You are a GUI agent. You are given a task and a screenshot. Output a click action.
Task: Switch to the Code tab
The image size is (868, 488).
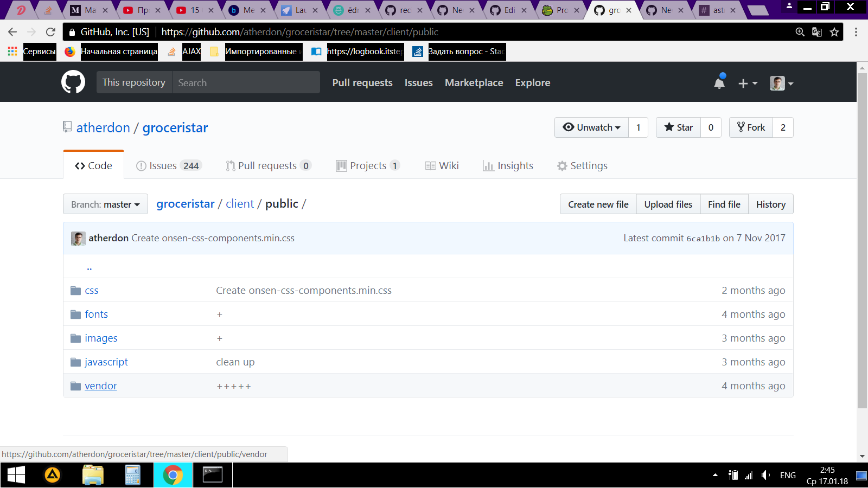click(x=93, y=165)
